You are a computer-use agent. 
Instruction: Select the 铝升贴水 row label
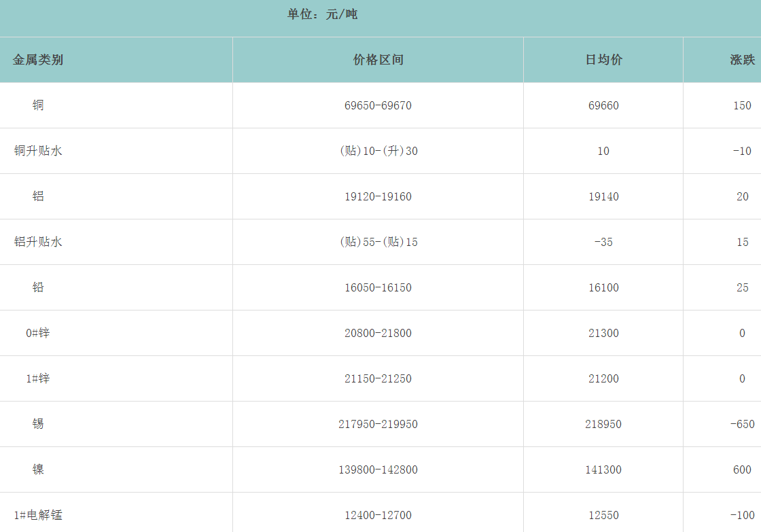pos(38,242)
